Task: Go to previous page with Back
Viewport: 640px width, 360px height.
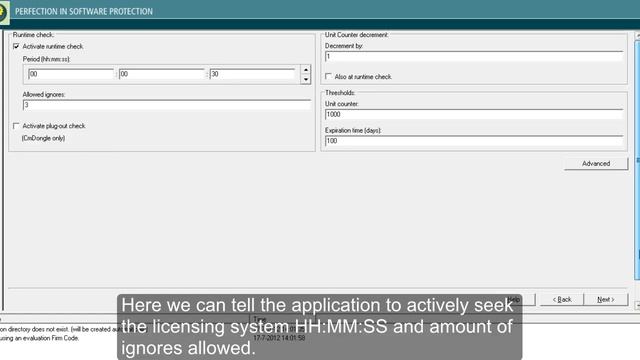Action: 562,299
